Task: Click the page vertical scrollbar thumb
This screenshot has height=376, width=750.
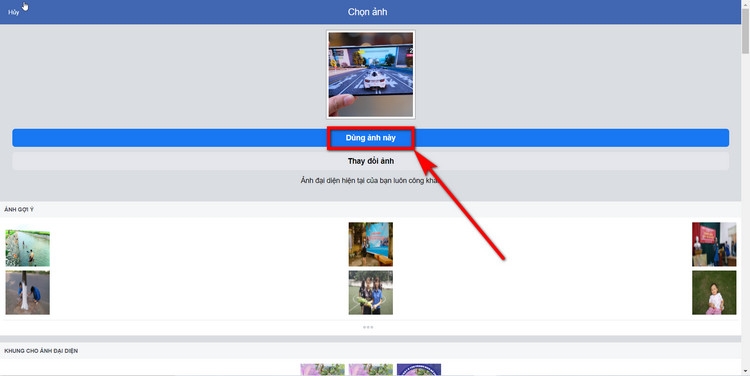Action: coord(745,31)
